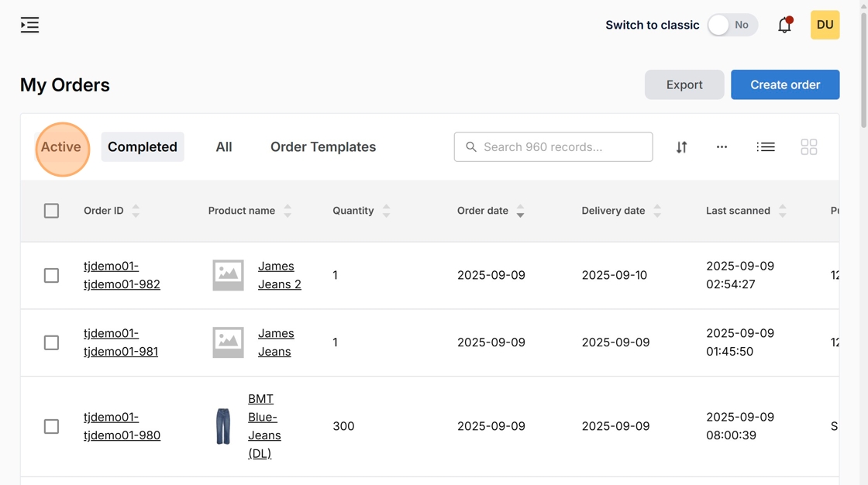Open the sidebar menu toggle icon
The image size is (868, 485).
pyautogui.click(x=30, y=25)
